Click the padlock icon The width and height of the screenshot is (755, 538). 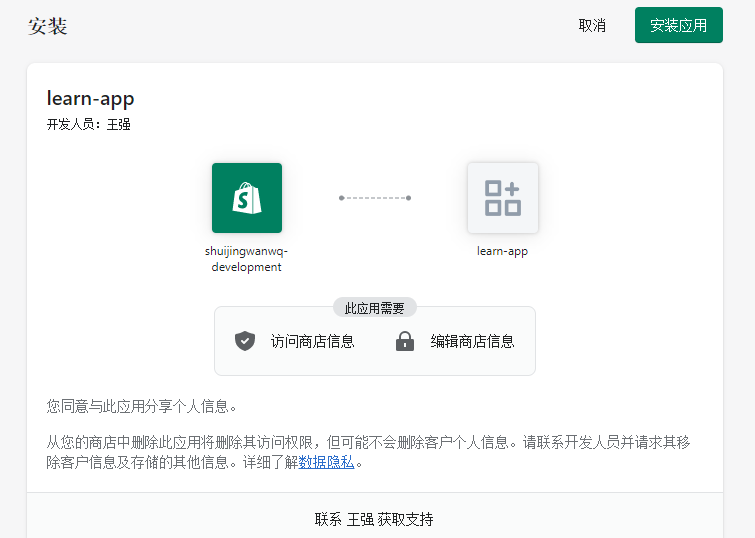[x=405, y=341]
